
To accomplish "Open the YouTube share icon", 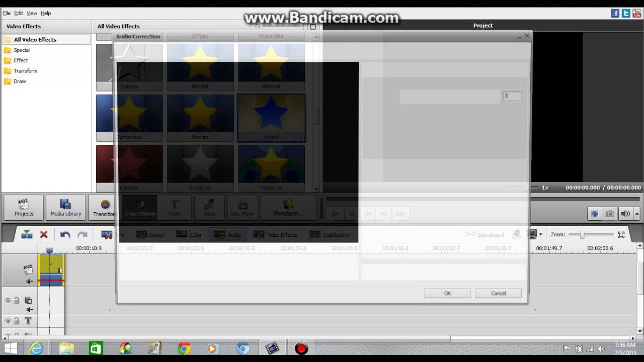I will (636, 14).
